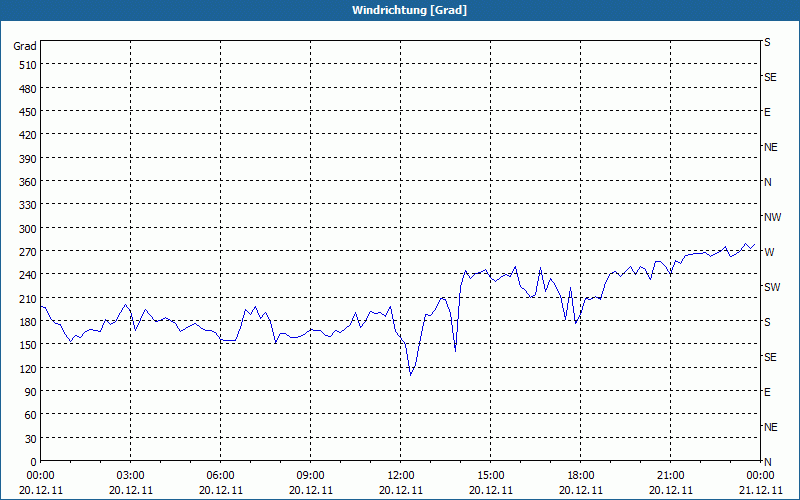Select the 03:00 time label

pos(131,476)
